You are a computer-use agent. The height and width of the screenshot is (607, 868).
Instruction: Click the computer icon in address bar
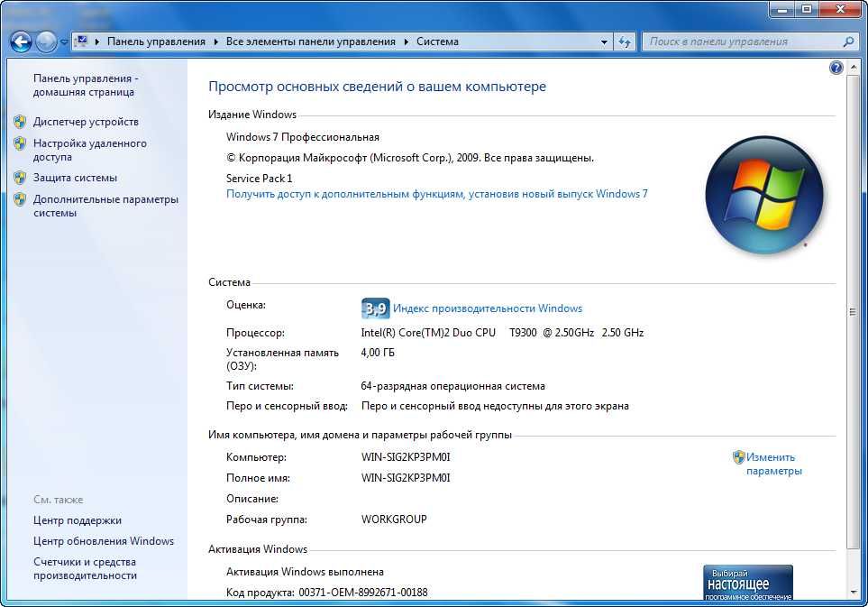click(x=83, y=41)
